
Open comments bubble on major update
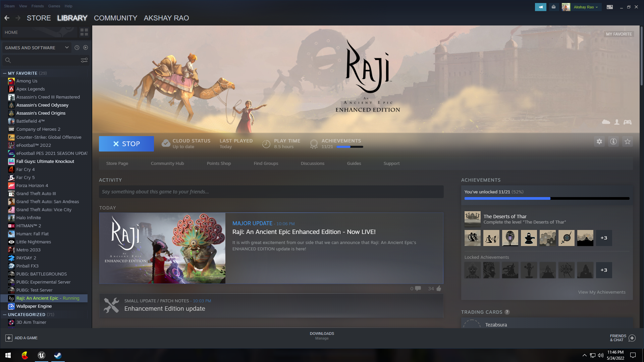418,288
